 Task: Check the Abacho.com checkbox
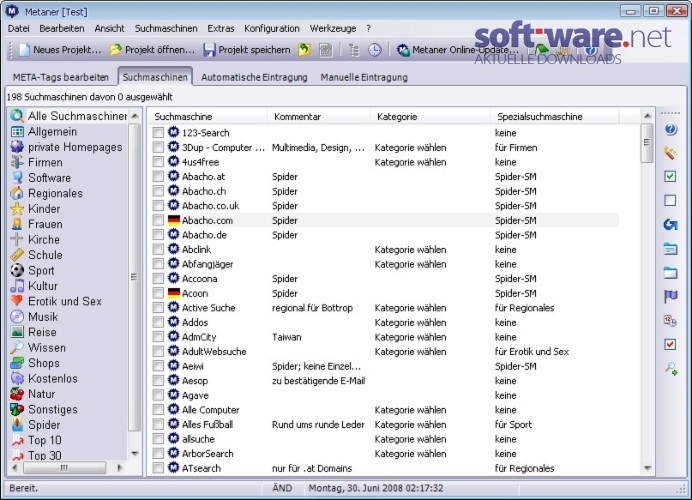click(x=158, y=220)
